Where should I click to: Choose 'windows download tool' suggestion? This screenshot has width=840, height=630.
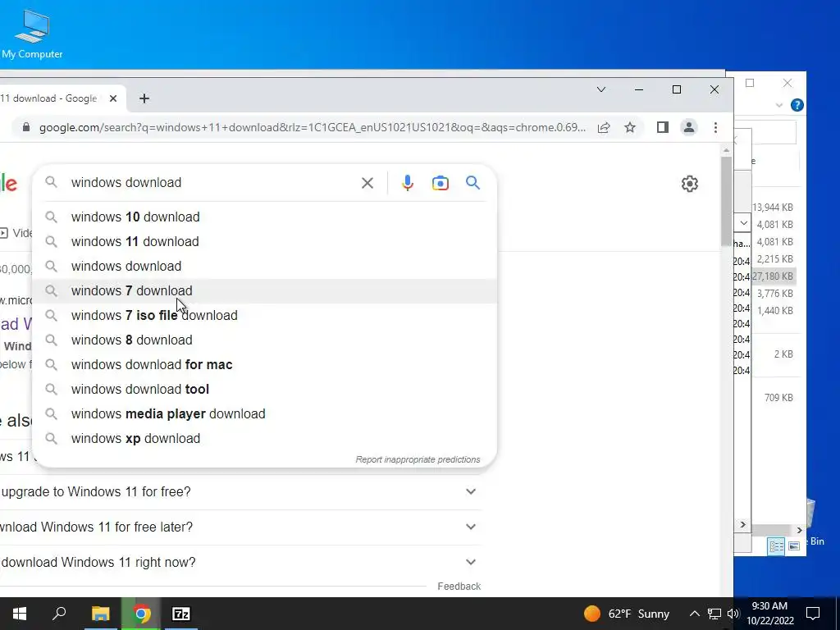coord(265,390)
